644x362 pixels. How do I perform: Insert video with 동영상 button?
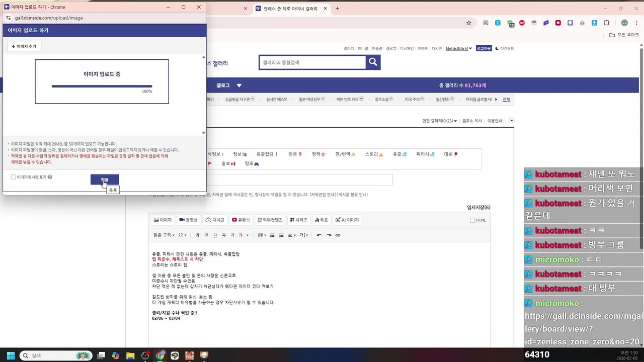point(189,220)
